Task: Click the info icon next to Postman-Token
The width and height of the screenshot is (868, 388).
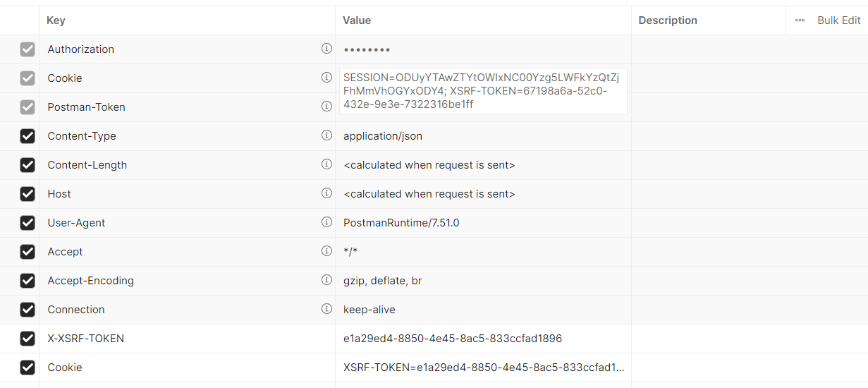Action: [326, 107]
